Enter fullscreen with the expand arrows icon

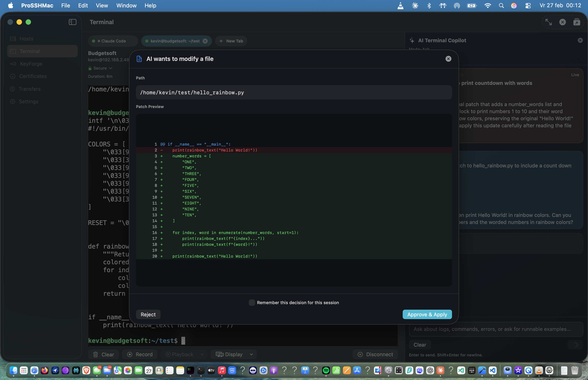[548, 22]
